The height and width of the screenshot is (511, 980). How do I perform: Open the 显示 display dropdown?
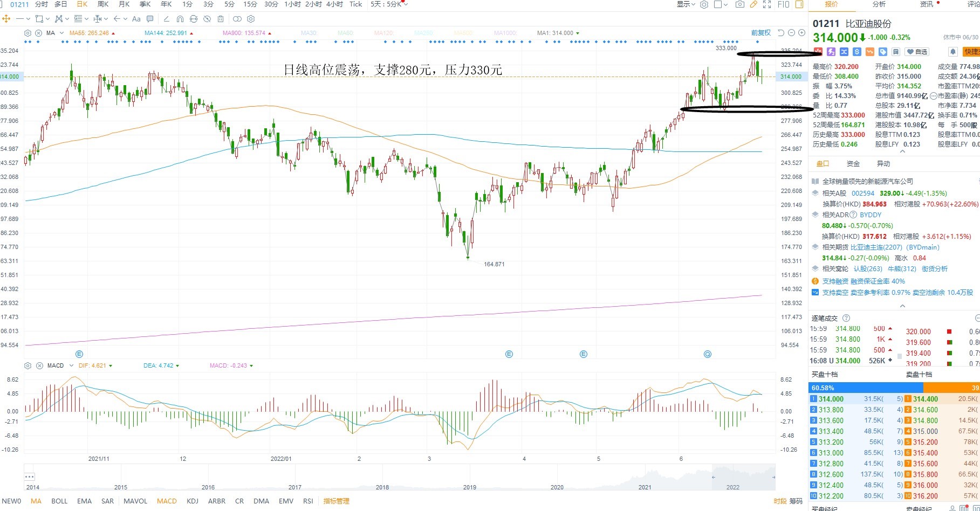686,4
